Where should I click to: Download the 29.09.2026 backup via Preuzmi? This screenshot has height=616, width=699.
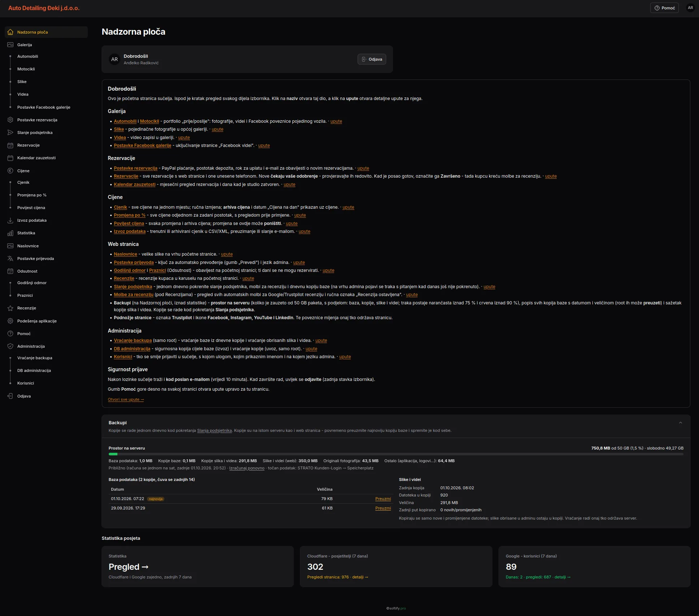pyautogui.click(x=383, y=508)
